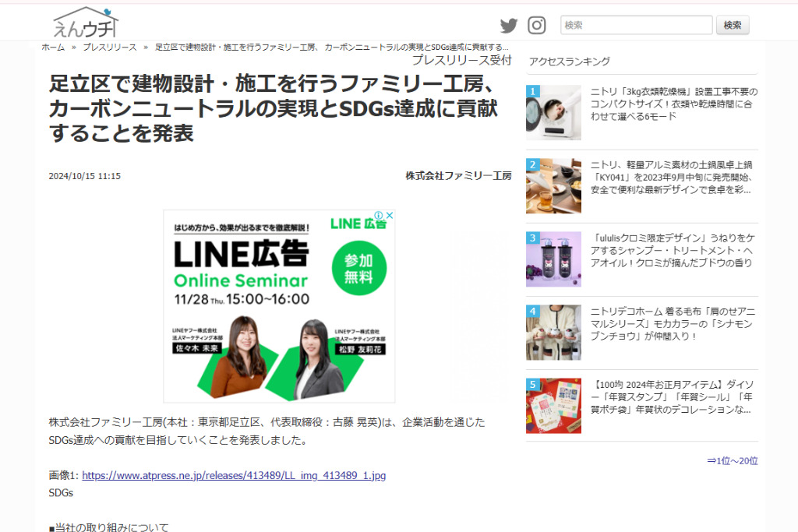The width and height of the screenshot is (798, 532).
Task: Close the LINE広告 ad with X
Action: tap(390, 215)
